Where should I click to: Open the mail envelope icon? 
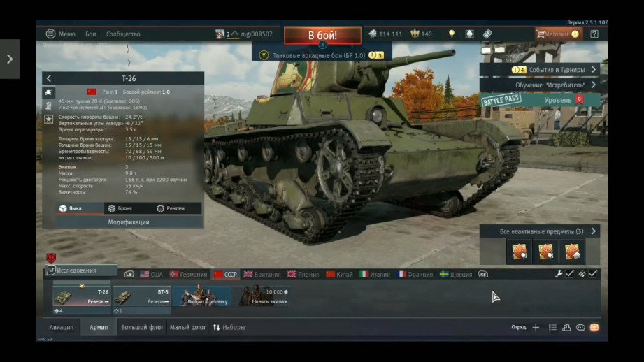click(594, 327)
